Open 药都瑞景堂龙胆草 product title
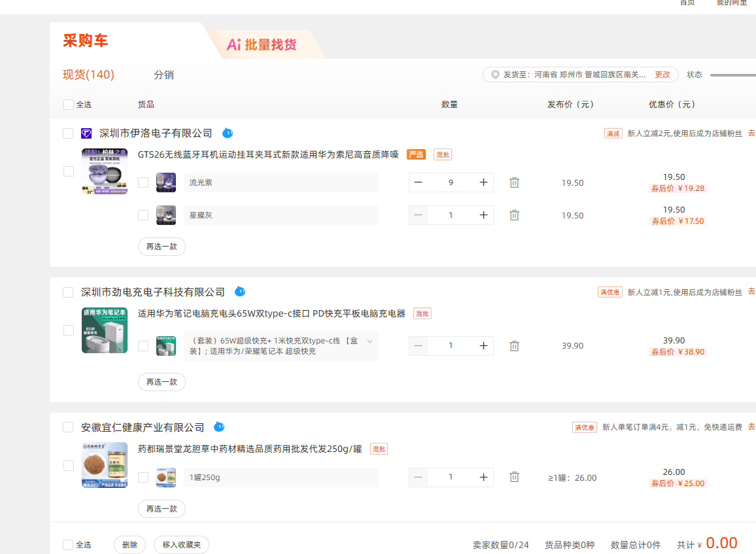Viewport: 756px width, 554px height. coord(250,449)
